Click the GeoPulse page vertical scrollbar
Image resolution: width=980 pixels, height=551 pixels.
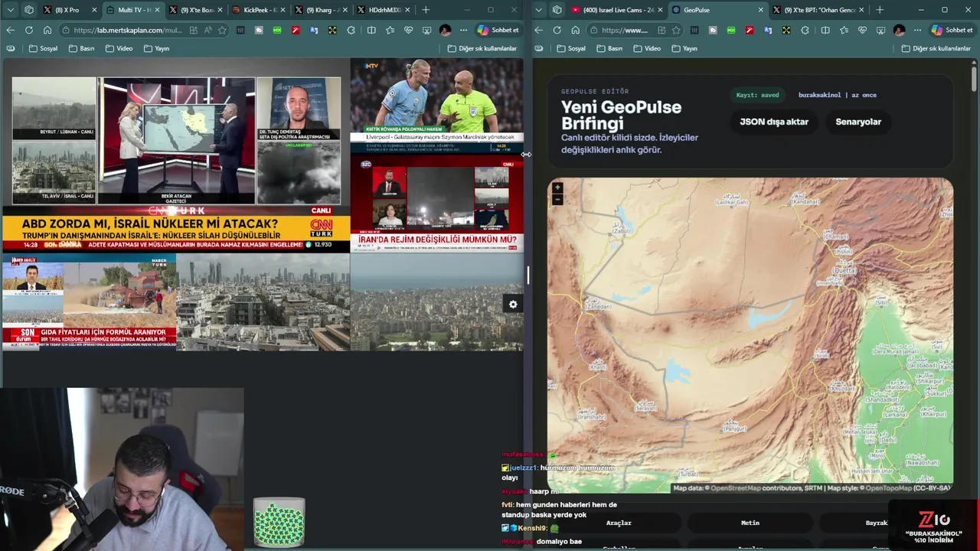tap(974, 77)
